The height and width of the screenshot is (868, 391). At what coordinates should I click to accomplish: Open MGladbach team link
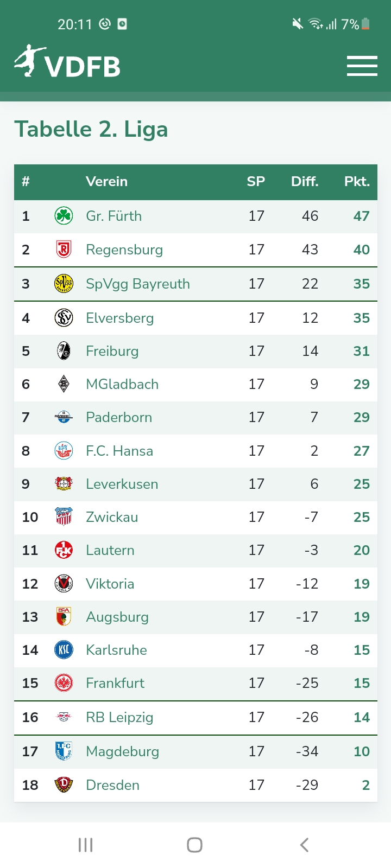point(122,384)
